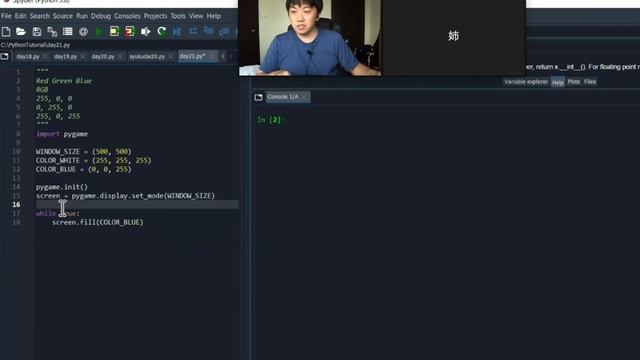Viewport: 640px width, 360px height.
Task: Re-run the last script icon
Action: [x=162, y=31]
